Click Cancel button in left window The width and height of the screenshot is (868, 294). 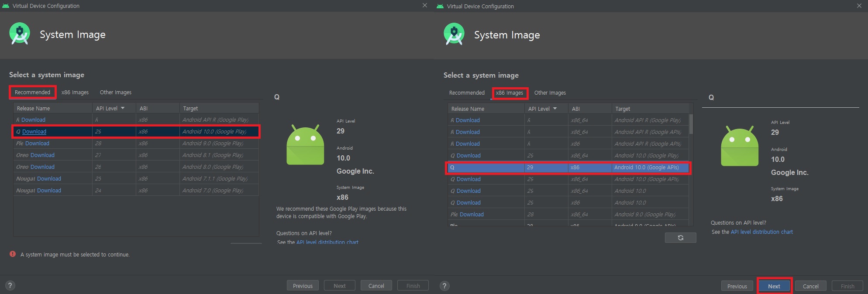tap(376, 286)
